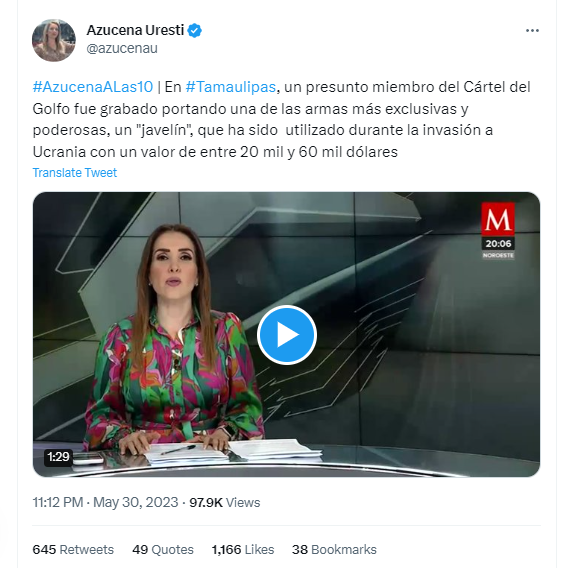Viewport: 566px width, 568px height.
Task: Click the 20:06 clock overlay in video
Action: click(x=498, y=243)
